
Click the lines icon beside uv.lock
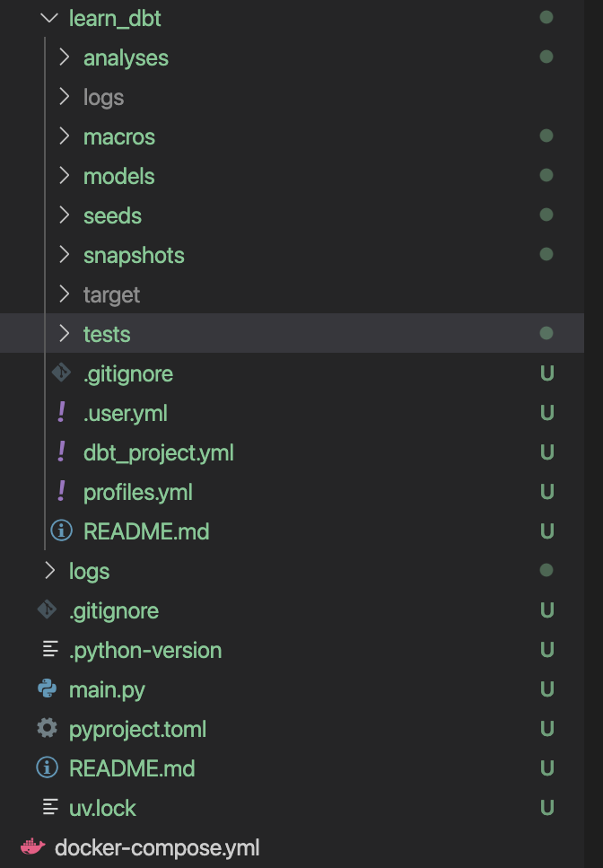coord(50,807)
